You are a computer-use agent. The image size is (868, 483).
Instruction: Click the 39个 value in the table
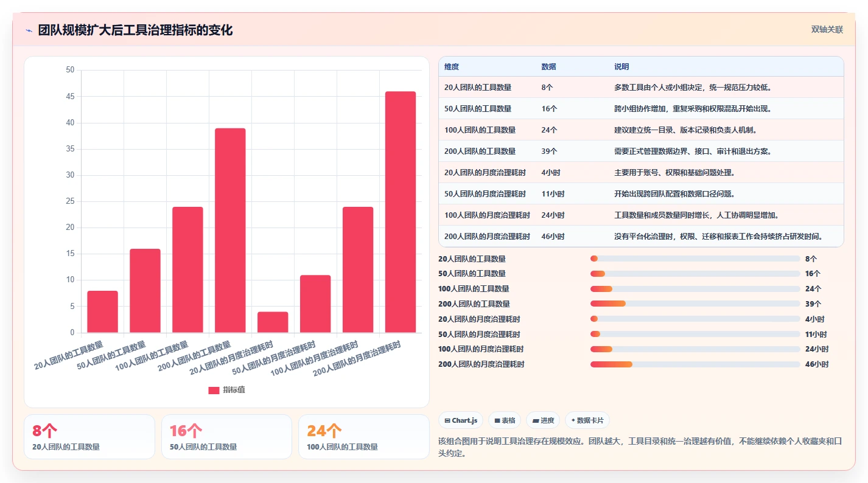coord(549,151)
